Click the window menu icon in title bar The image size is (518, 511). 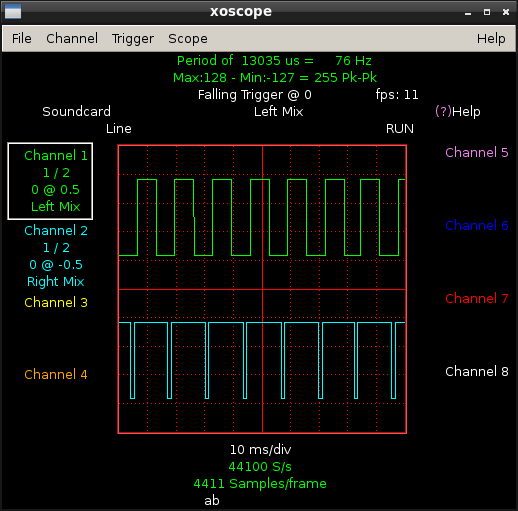tap(13, 12)
